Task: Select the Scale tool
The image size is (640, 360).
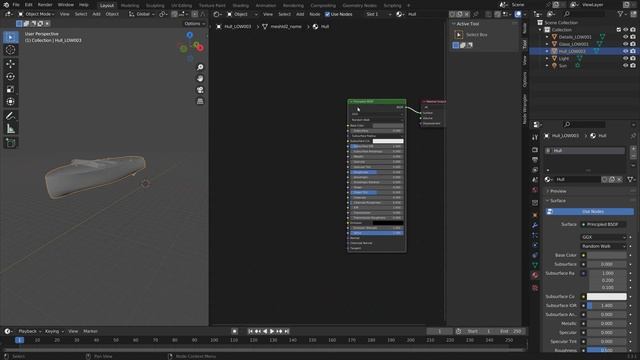Action: pos(11,89)
